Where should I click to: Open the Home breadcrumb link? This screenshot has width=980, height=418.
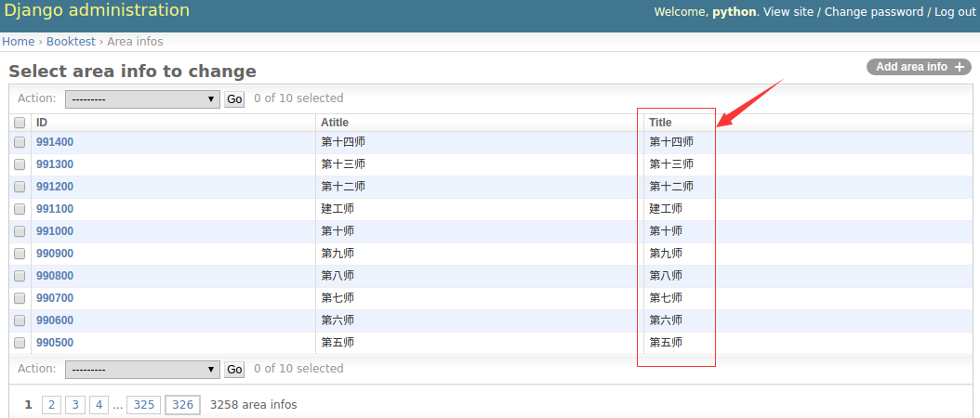point(18,42)
